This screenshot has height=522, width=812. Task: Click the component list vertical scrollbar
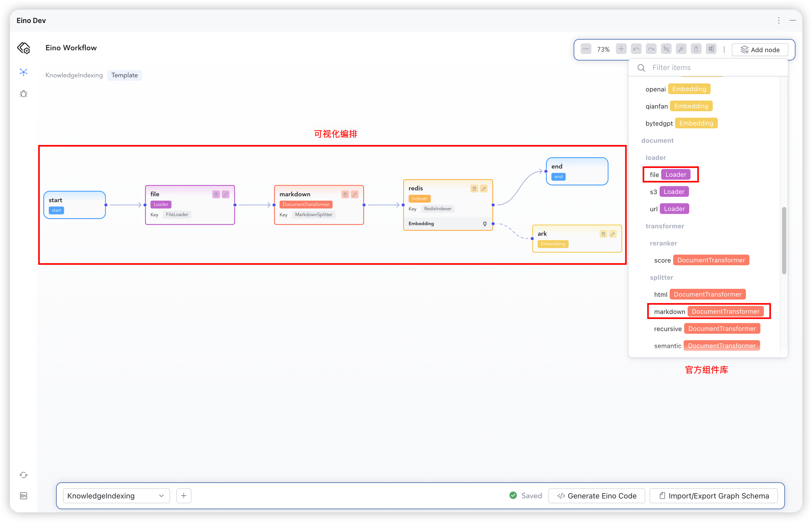[784, 241]
